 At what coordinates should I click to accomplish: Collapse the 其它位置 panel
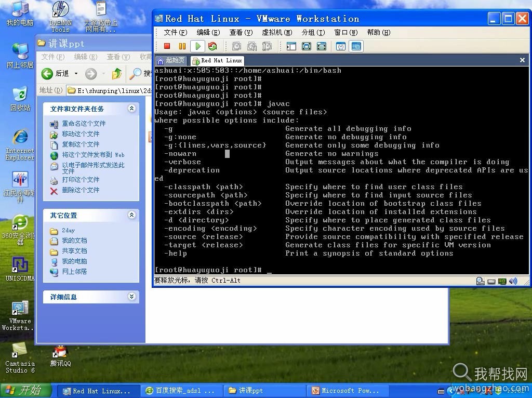tap(131, 215)
